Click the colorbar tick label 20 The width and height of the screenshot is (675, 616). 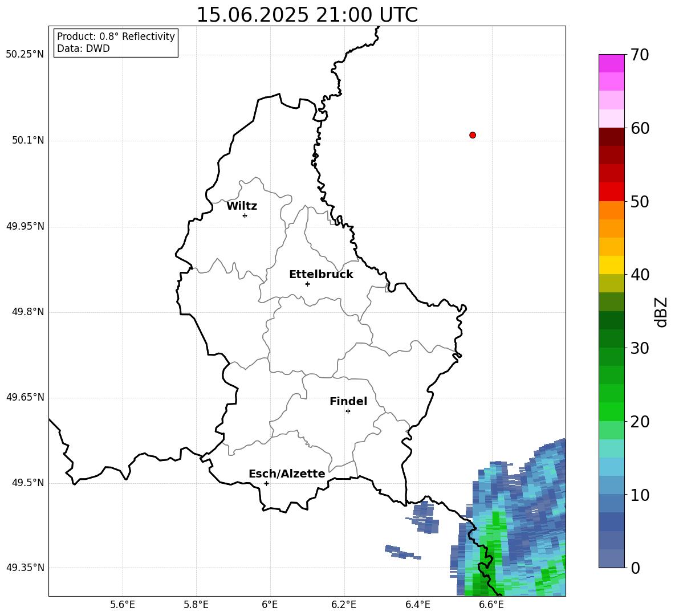[x=640, y=422]
